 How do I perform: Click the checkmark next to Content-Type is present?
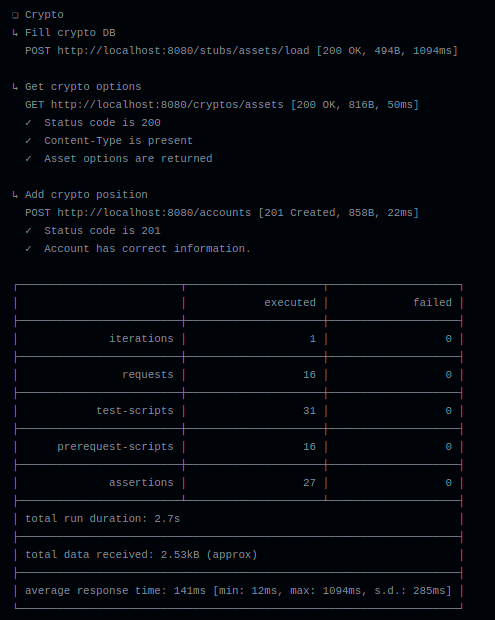pos(28,140)
